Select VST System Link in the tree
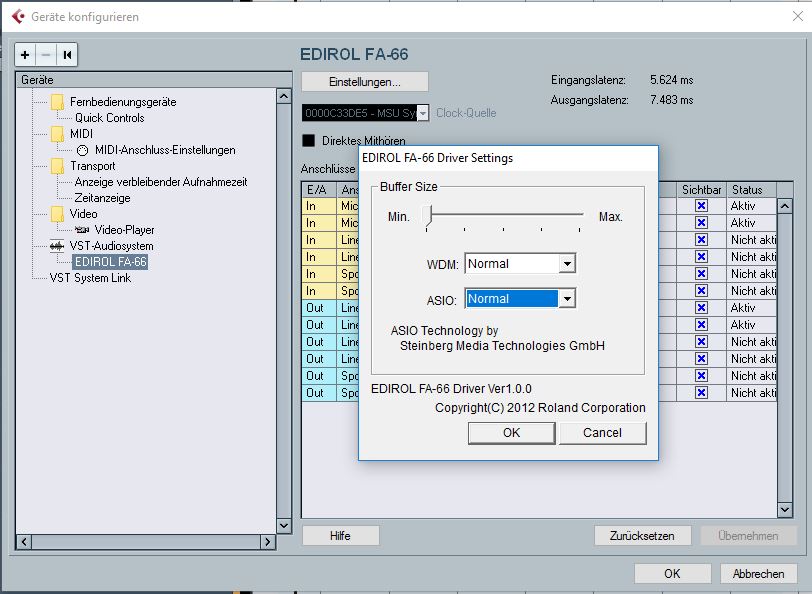The height and width of the screenshot is (594, 812). coord(90,278)
